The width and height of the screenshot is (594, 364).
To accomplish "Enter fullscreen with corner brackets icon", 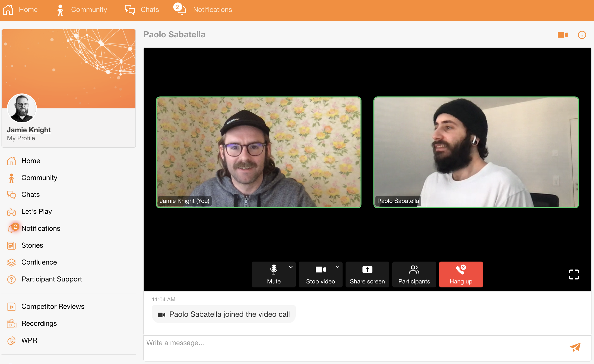I will (x=574, y=274).
